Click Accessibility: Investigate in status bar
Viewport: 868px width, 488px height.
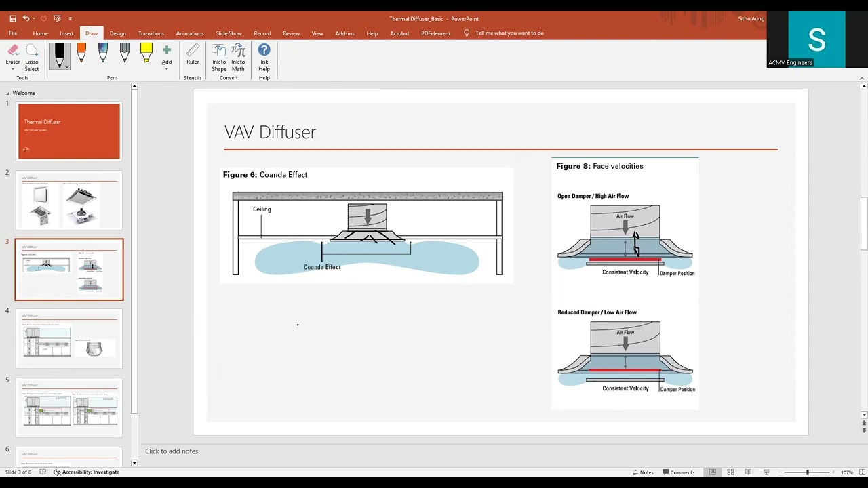(x=87, y=472)
